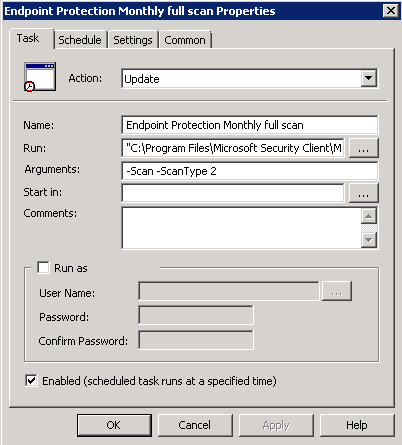
Task: Click the scheduled task window icon
Action: point(40,77)
